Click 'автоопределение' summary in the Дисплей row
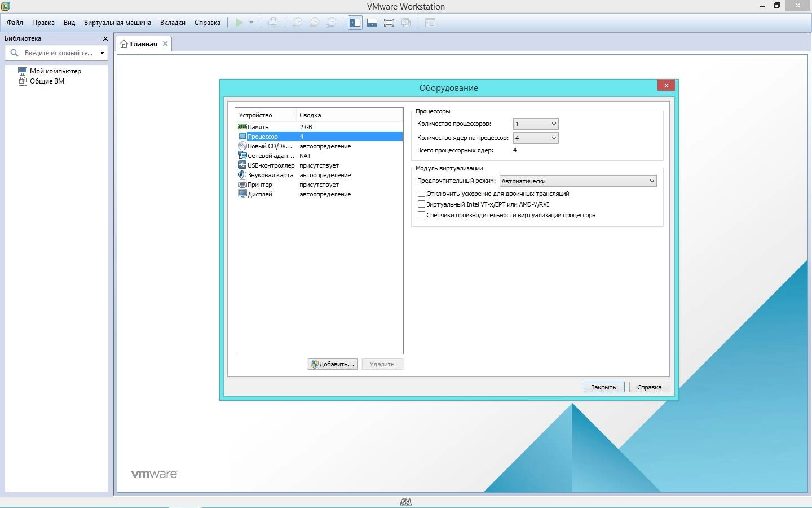 [x=325, y=194]
